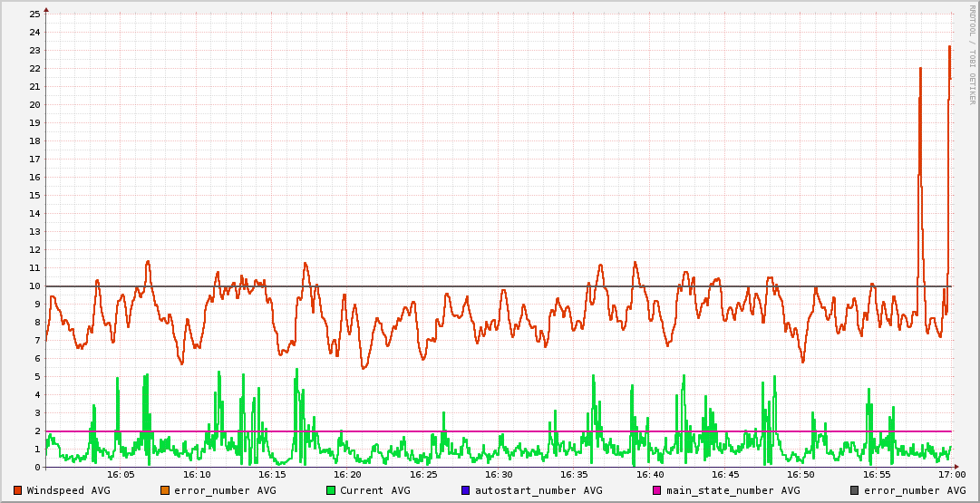Click the blue autostart_number AVG legend swatch

(466, 490)
